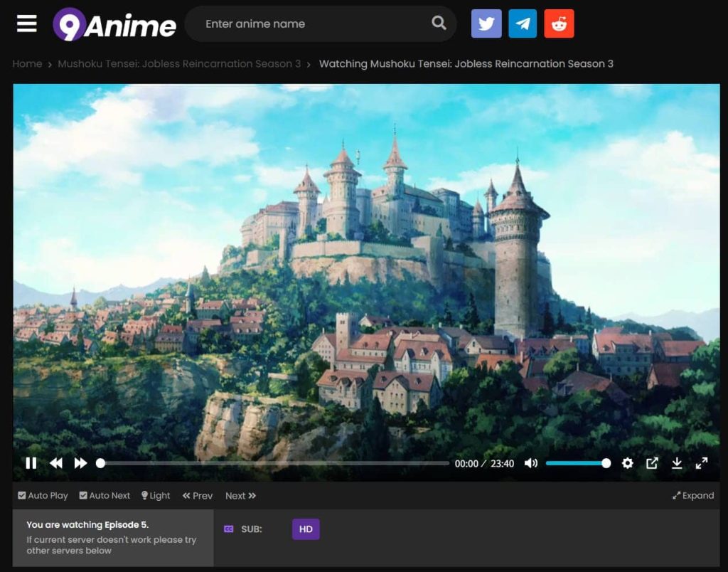Go to the Prev episode
Viewport: 728px width, 572px height.
coord(198,496)
